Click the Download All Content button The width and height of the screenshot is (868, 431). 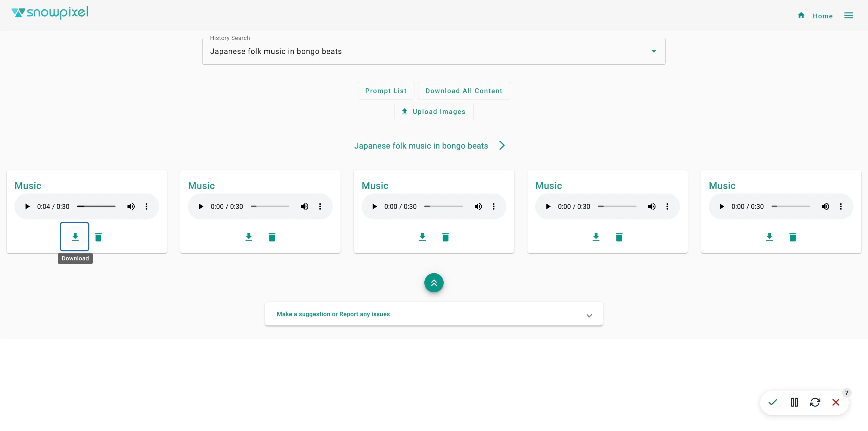pyautogui.click(x=464, y=91)
